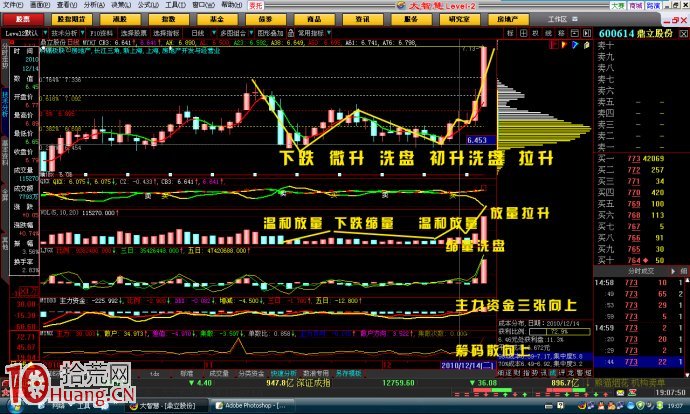This screenshot has height=414, width=690.
Task: Open the 资讯 category button
Action: tap(362, 19)
